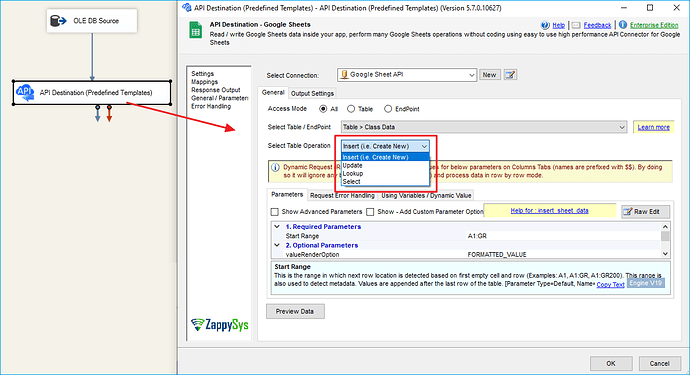Click the New connection button
The image size is (690, 375).
coord(489,75)
